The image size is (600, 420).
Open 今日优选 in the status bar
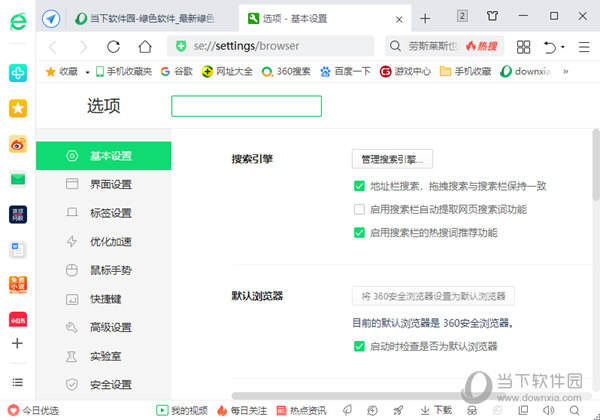click(33, 411)
